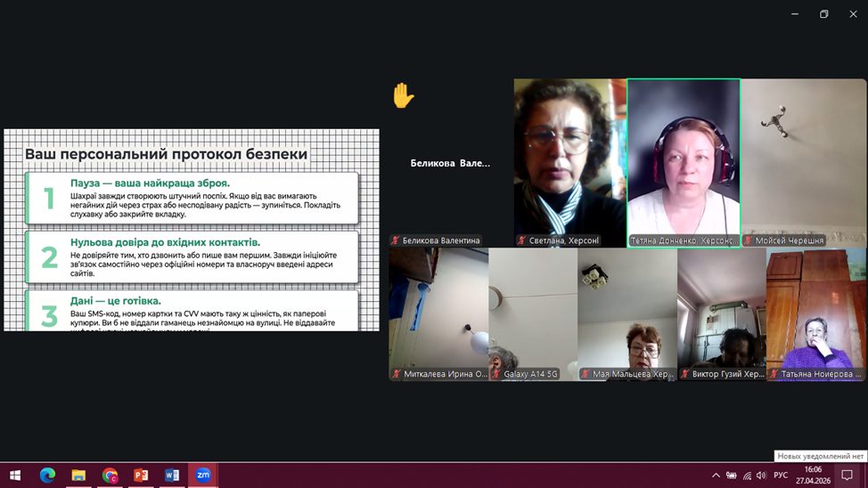This screenshot has height=488, width=868.
Task: Click the raised hand icon
Action: [404, 95]
